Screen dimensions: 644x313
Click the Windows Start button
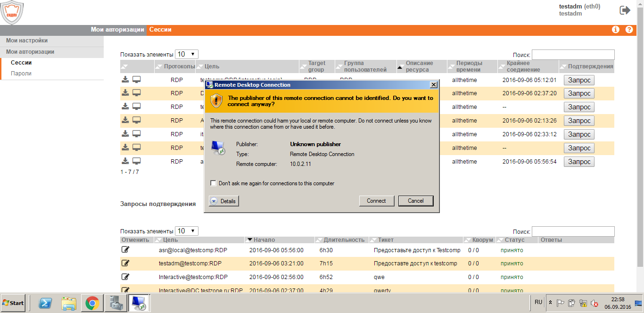[x=13, y=303]
